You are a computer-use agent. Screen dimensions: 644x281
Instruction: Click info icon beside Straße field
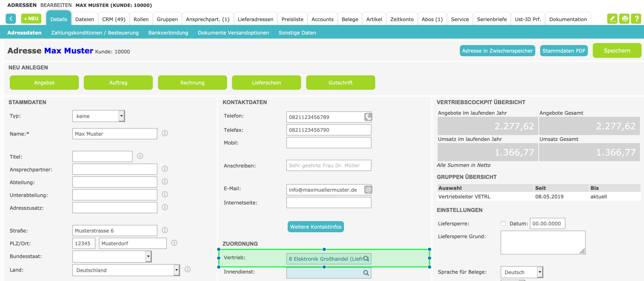click(165, 230)
